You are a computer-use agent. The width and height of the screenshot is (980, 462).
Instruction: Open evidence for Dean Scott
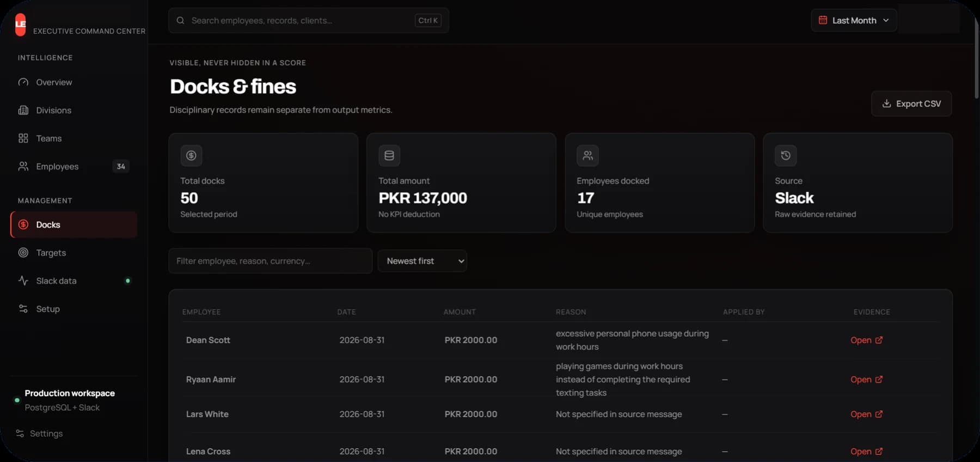[x=866, y=340]
